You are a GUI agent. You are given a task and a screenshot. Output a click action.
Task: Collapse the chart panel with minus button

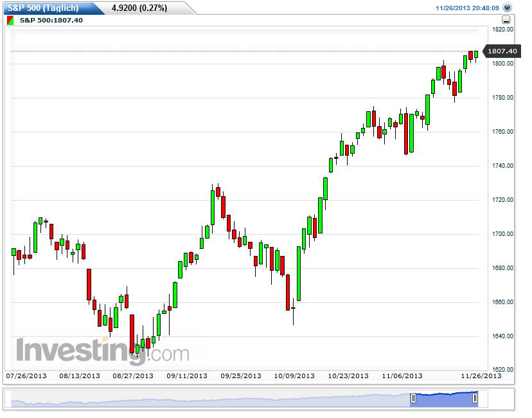(506, 20)
